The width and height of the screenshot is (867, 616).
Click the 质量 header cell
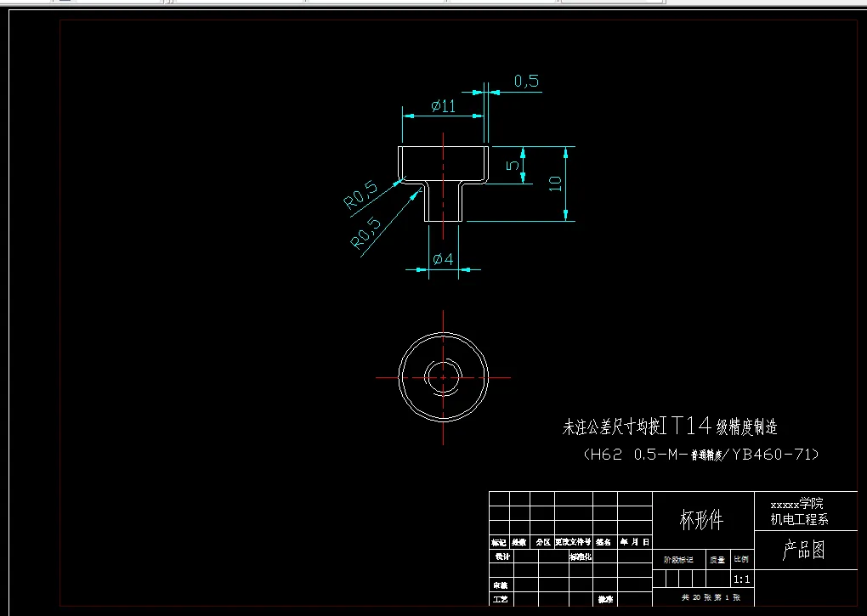pos(717,560)
